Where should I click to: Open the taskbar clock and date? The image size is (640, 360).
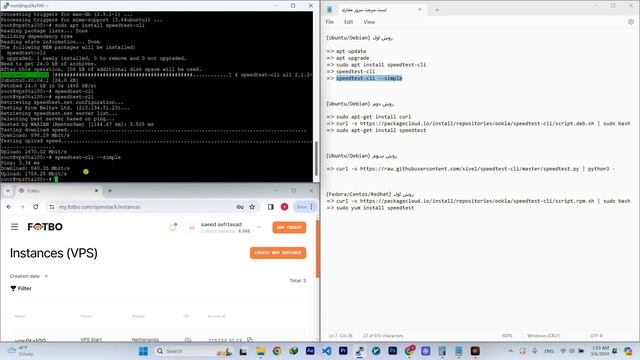pos(600,351)
